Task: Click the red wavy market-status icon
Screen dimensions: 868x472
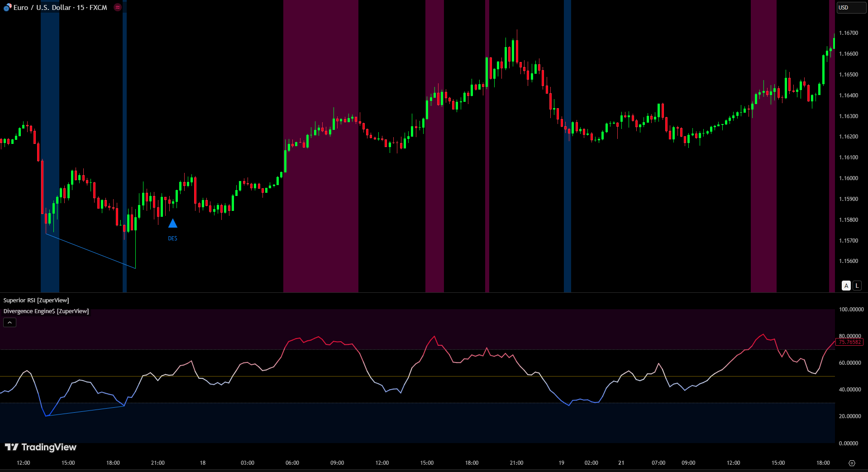Action: (x=118, y=7)
